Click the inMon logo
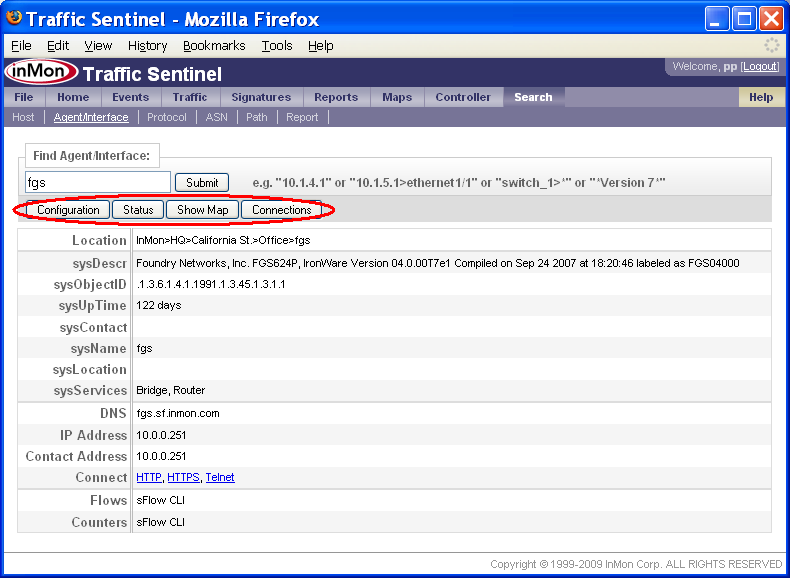Screen dimensions: 790x578 coord(41,72)
